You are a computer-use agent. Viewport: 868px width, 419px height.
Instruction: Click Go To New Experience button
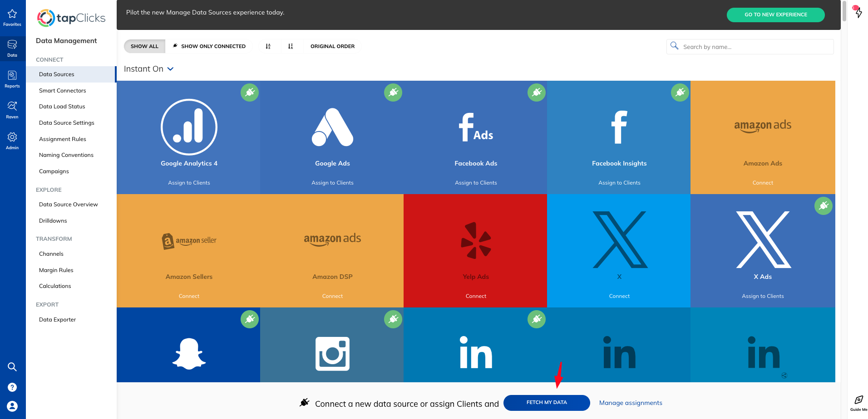tap(775, 15)
